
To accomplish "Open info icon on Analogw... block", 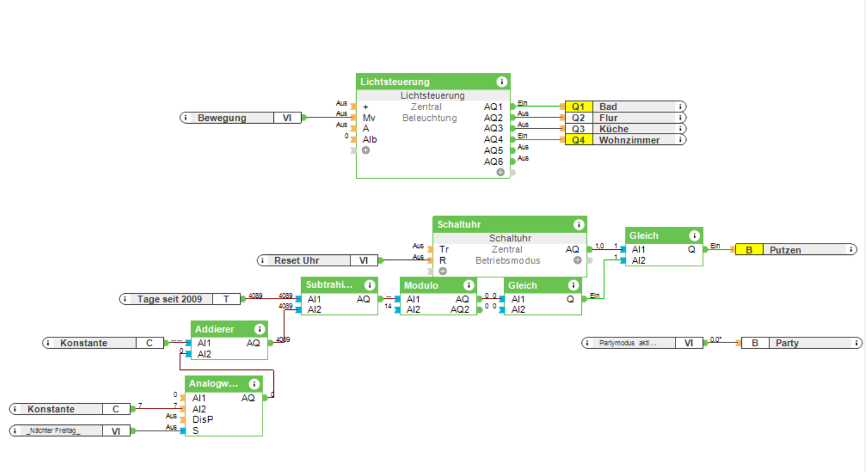I will (x=254, y=384).
